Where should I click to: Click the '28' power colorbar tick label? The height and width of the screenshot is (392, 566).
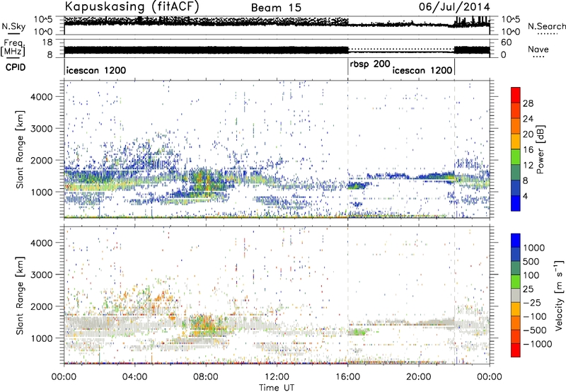pos(528,103)
